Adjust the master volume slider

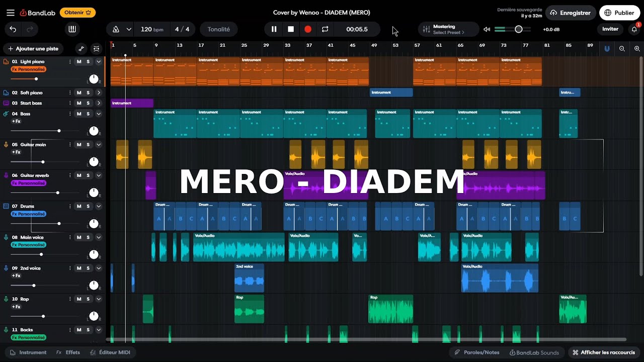point(513,29)
